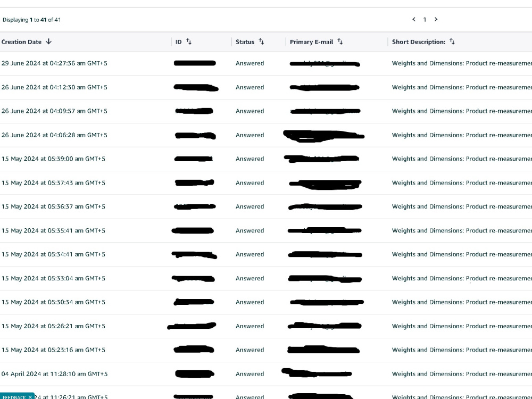Sort the Primary E-mail column
The width and height of the screenshot is (532, 399).
(340, 41)
